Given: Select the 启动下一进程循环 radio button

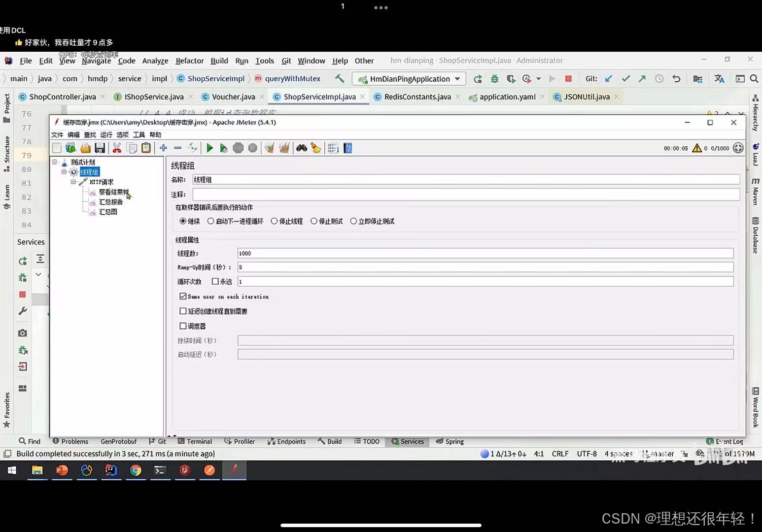Looking at the screenshot, I should coord(210,221).
